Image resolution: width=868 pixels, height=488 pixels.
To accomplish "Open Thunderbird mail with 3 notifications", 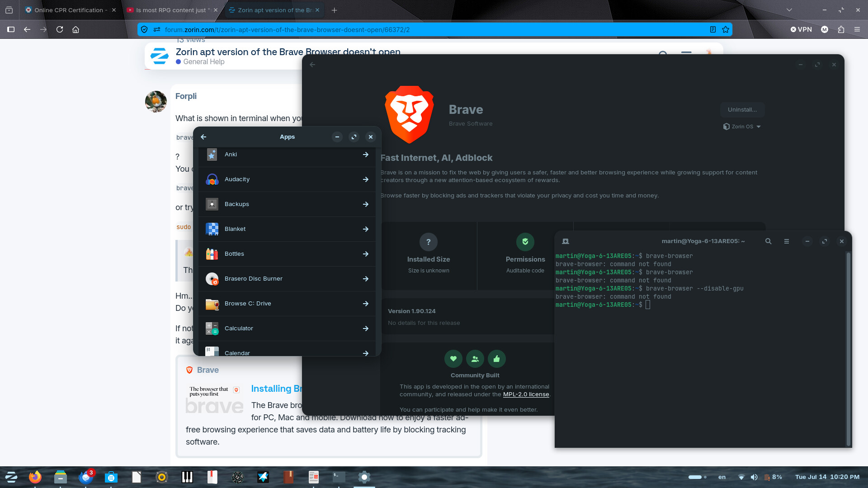I will (86, 477).
